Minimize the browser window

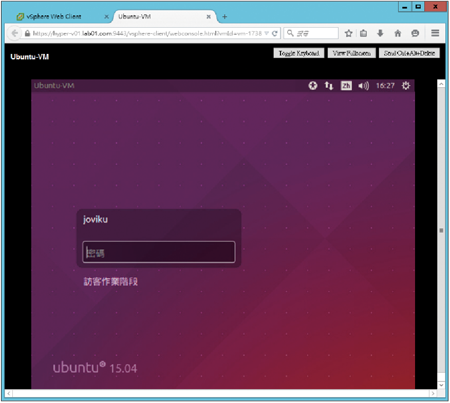coord(405,7)
